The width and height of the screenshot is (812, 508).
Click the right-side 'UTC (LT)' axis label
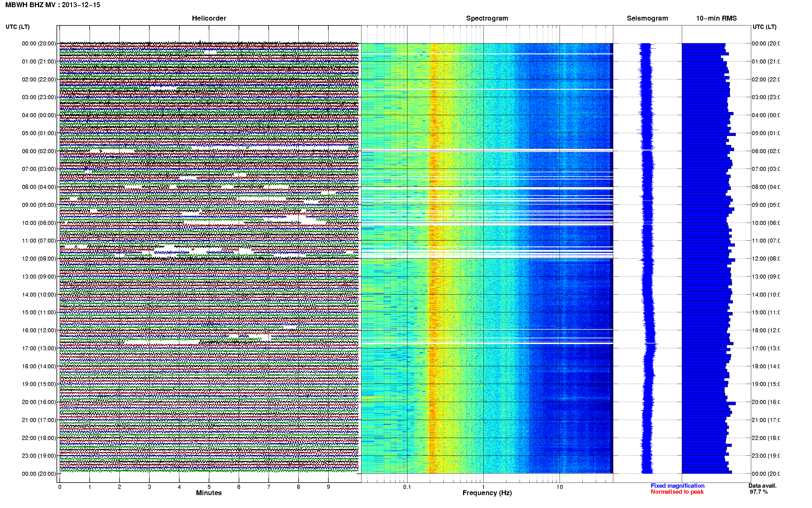coord(764,27)
